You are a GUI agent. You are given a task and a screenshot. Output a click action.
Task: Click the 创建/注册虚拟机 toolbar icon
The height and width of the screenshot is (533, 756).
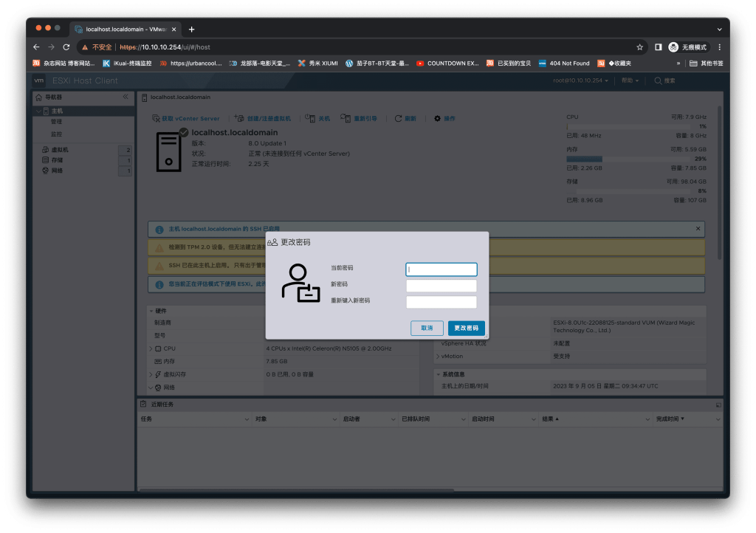[x=240, y=118]
